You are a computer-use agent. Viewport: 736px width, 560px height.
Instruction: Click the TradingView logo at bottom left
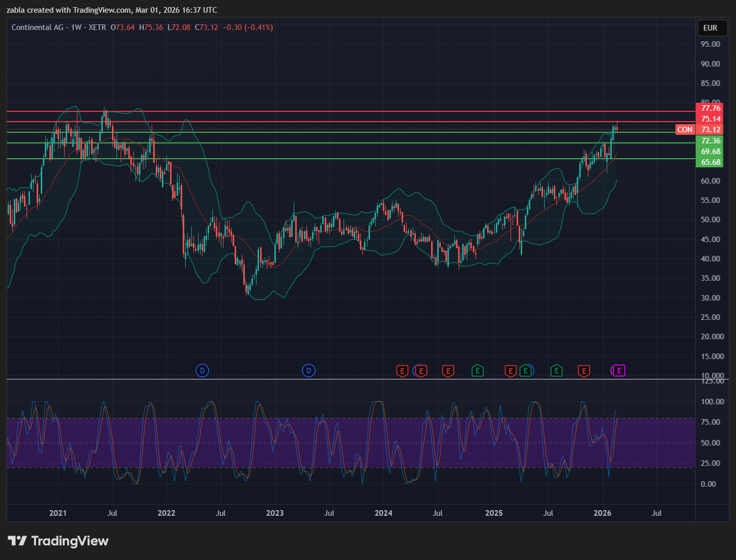pos(58,541)
